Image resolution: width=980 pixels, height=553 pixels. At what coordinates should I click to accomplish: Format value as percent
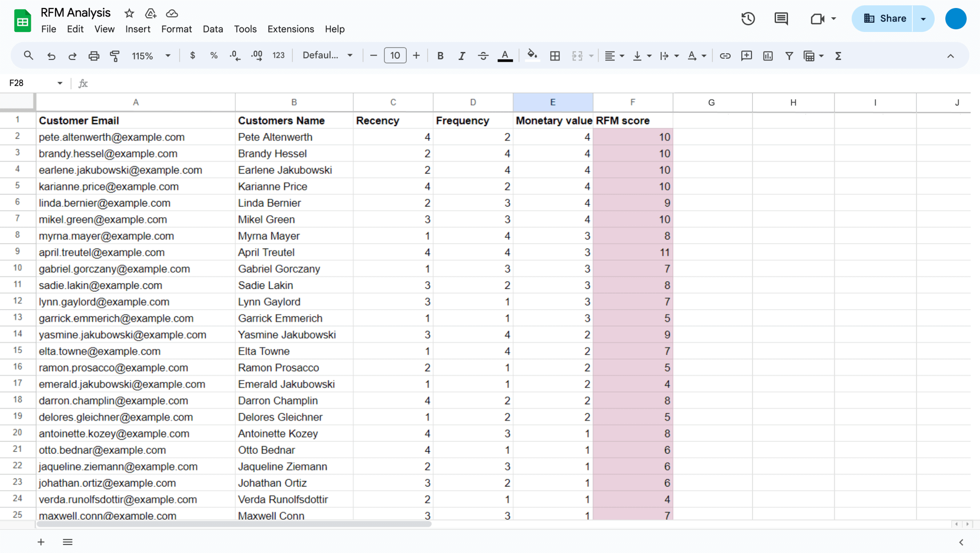[x=214, y=56]
